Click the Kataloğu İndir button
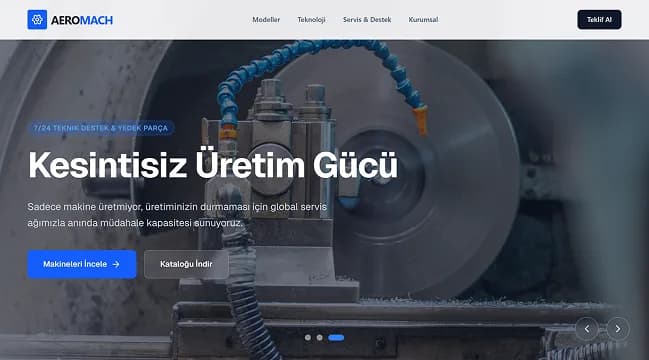Screen dimensions: 649x360 [x=186, y=264]
